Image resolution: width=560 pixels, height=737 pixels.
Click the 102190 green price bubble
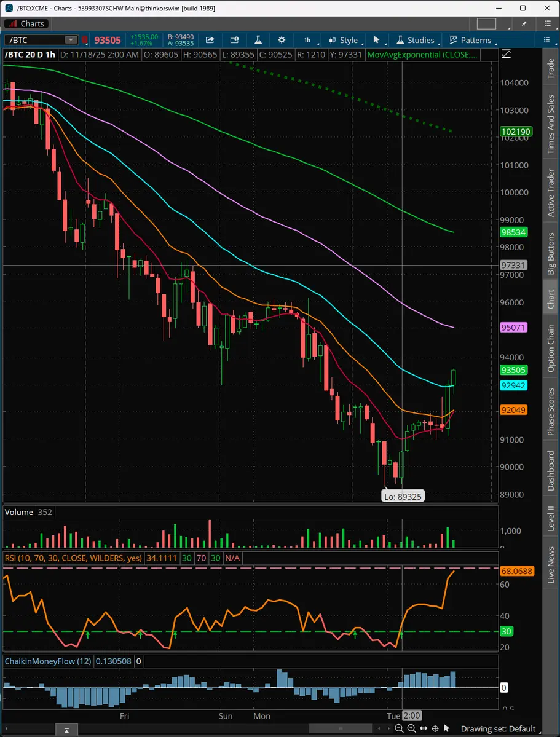(516, 132)
